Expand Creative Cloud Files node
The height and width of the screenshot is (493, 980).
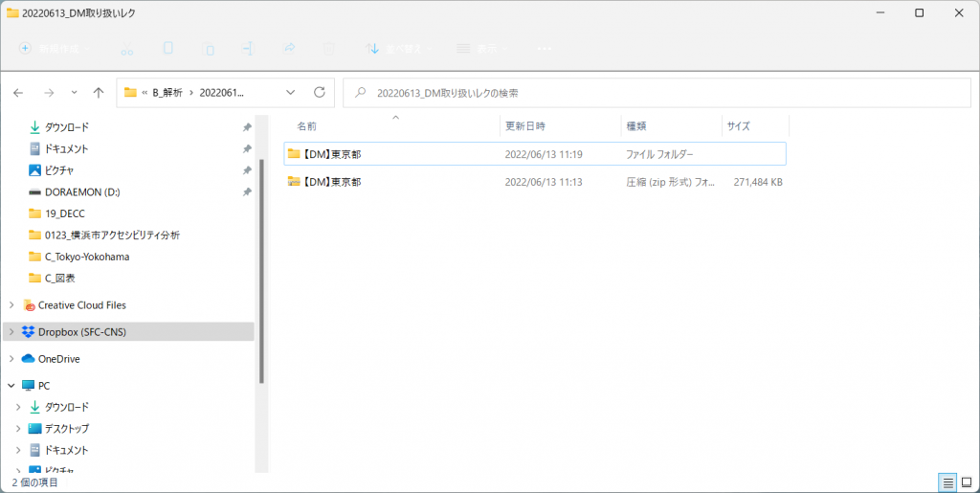(11, 305)
